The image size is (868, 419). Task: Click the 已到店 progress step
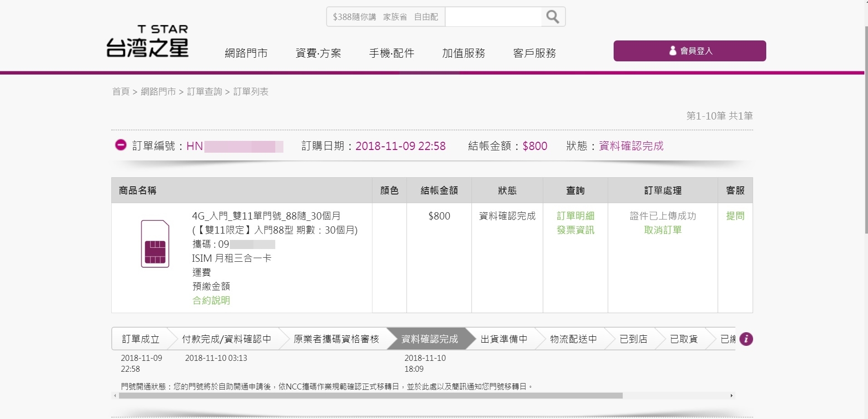pyautogui.click(x=634, y=339)
